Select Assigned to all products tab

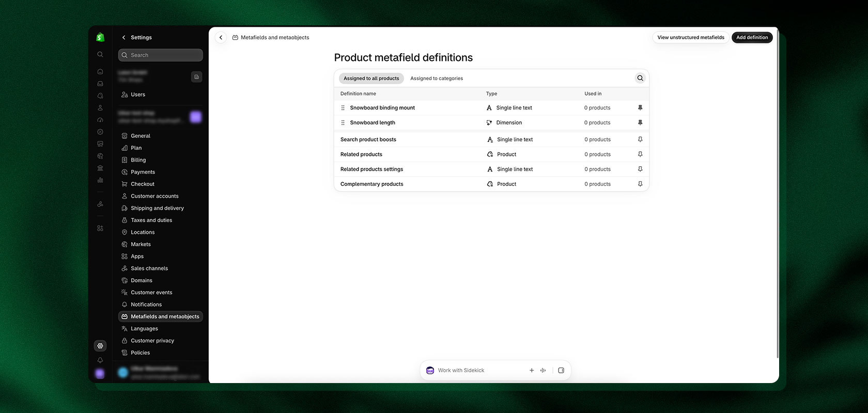pos(371,78)
